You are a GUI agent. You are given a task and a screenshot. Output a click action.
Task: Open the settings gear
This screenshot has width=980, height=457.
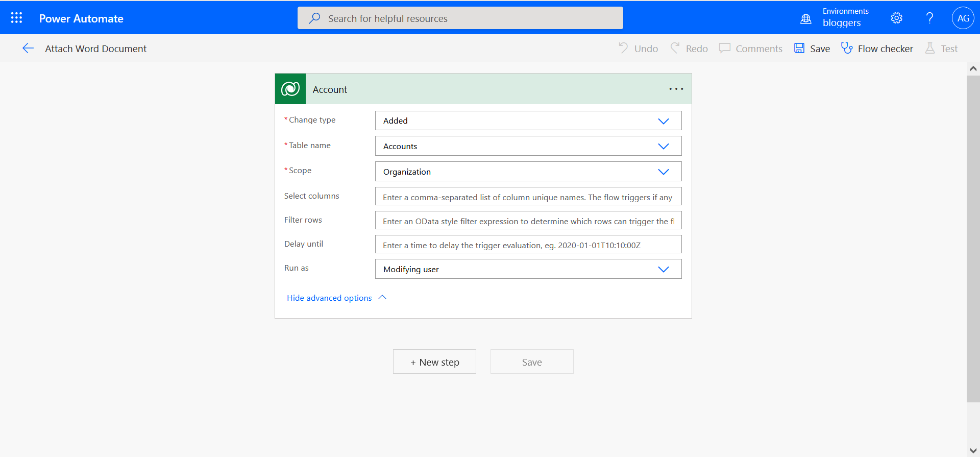click(896, 18)
